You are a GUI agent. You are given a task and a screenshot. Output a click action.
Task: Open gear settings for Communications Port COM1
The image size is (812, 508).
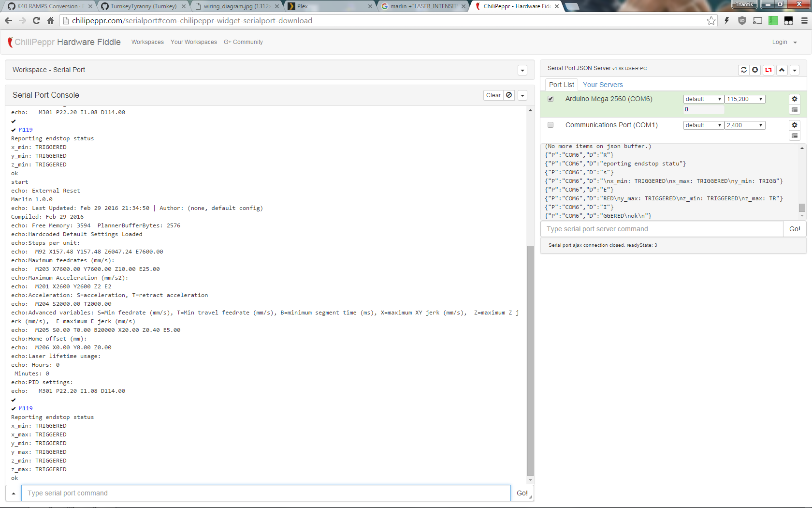click(x=794, y=125)
